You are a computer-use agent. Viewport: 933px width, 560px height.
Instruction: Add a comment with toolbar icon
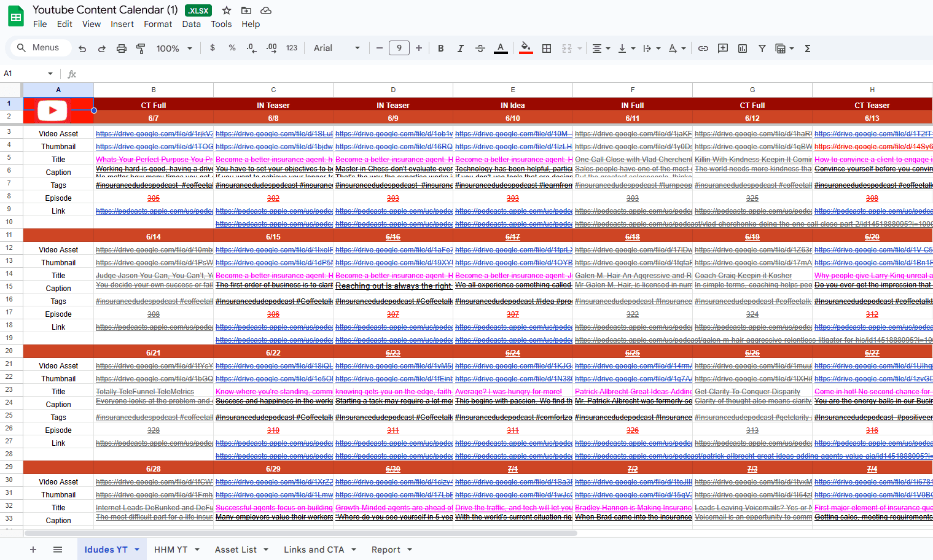click(x=723, y=49)
